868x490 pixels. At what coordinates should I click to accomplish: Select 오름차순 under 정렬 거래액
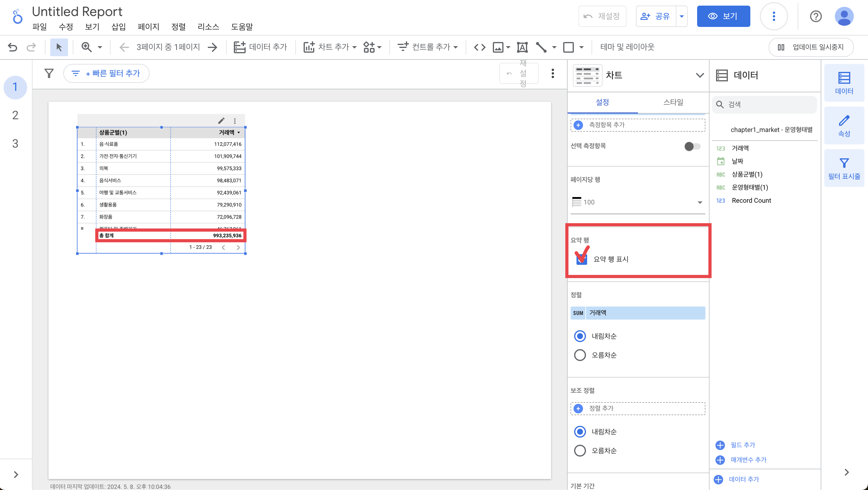click(x=580, y=355)
